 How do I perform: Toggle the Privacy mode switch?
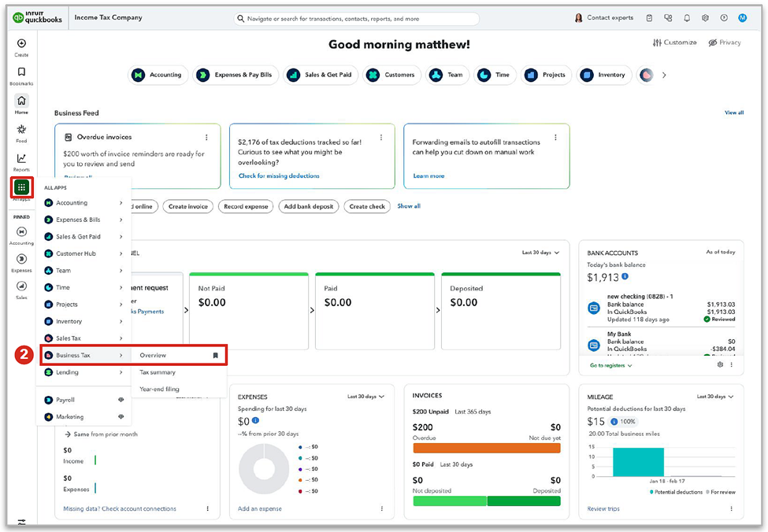click(x=724, y=42)
